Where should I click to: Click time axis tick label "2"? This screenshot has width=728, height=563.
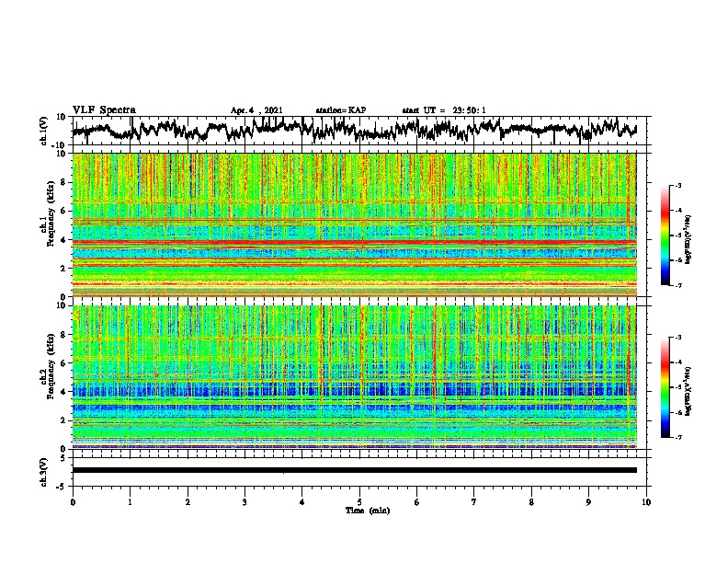[x=188, y=502]
